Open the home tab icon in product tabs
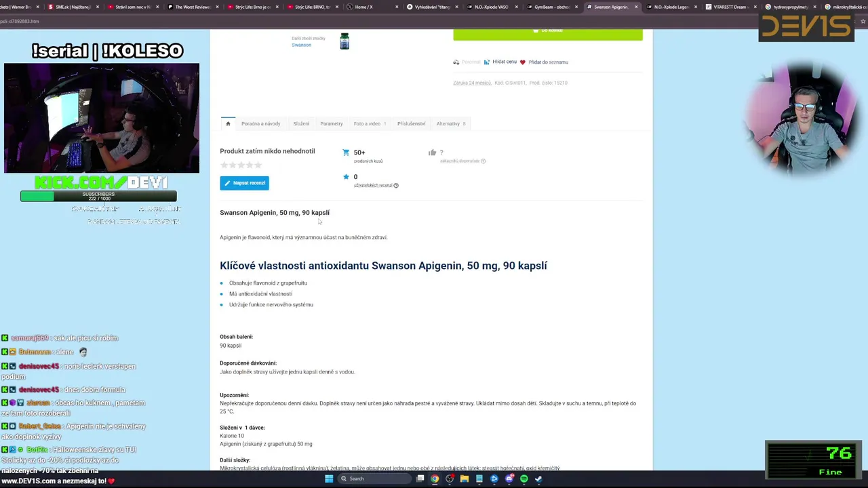868x488 pixels. click(228, 123)
